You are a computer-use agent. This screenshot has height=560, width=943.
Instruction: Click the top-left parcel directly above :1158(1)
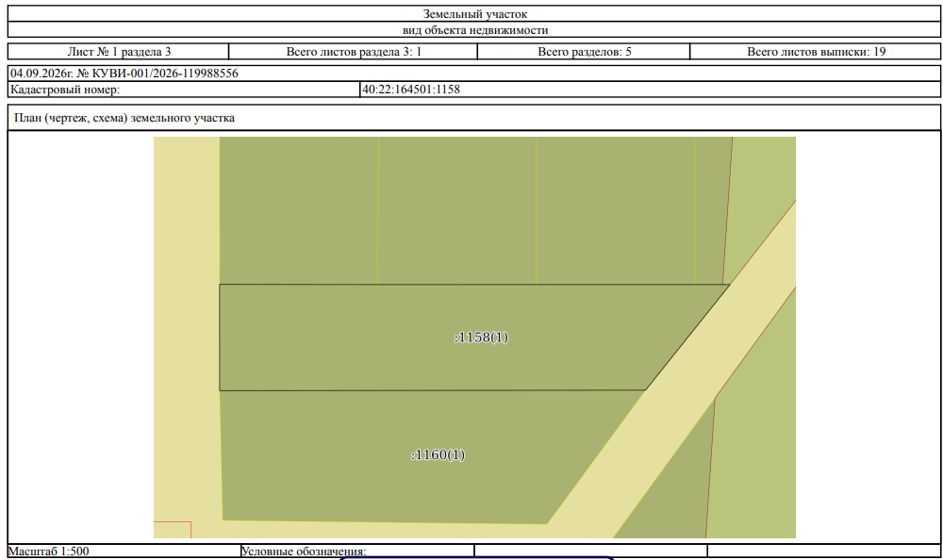[299, 210]
